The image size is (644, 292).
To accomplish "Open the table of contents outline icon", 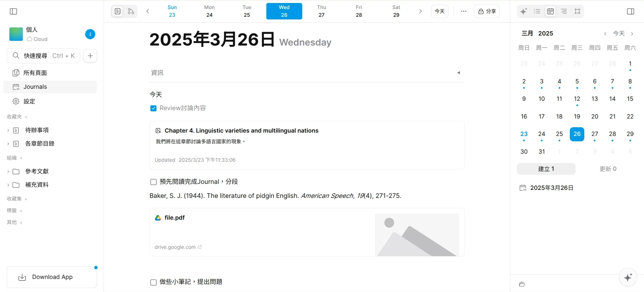I will (564, 11).
